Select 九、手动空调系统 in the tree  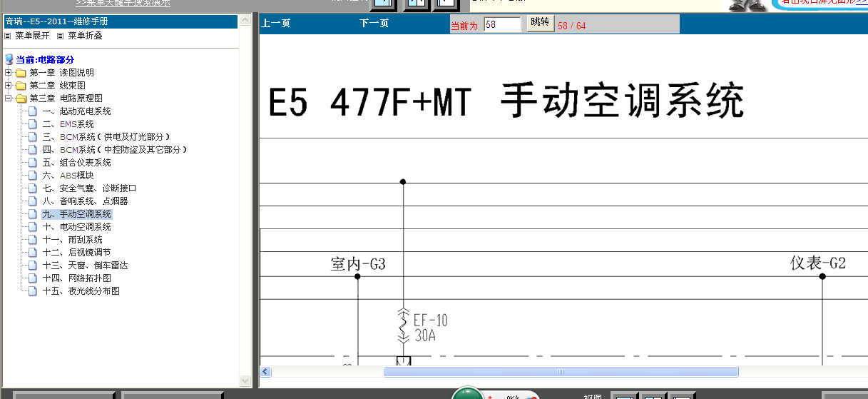[76, 214]
